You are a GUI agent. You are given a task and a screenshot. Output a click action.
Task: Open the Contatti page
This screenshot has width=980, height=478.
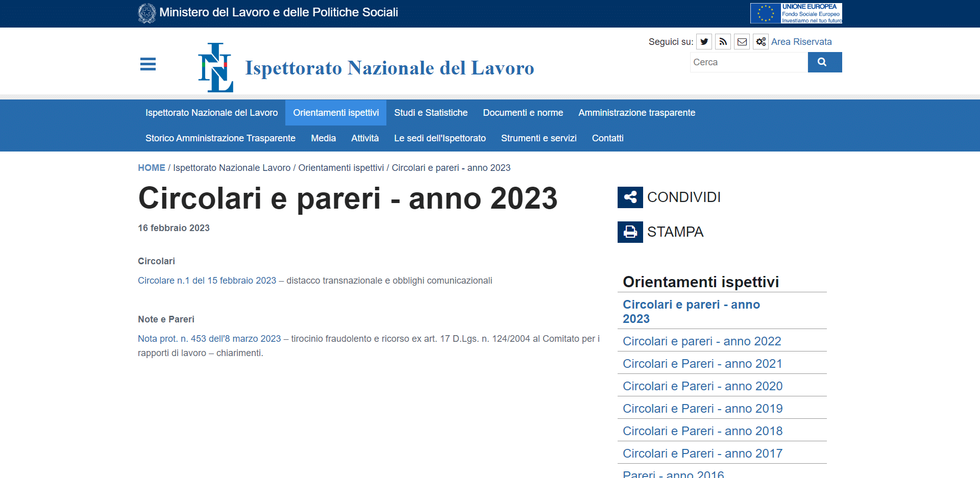pos(607,138)
